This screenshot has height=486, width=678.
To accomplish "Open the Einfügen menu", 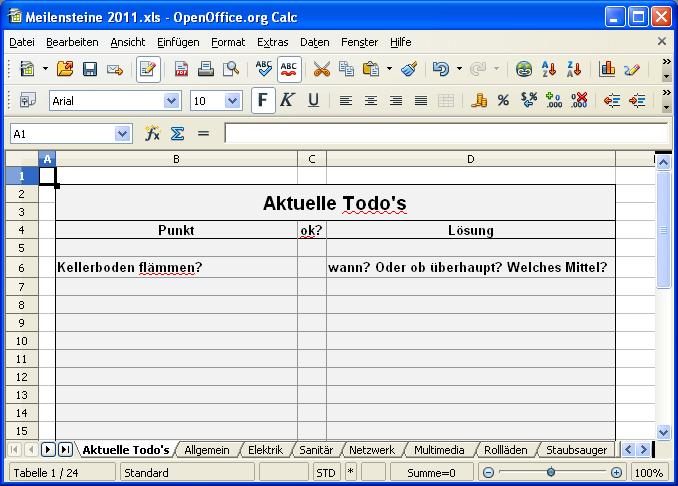I will point(177,42).
